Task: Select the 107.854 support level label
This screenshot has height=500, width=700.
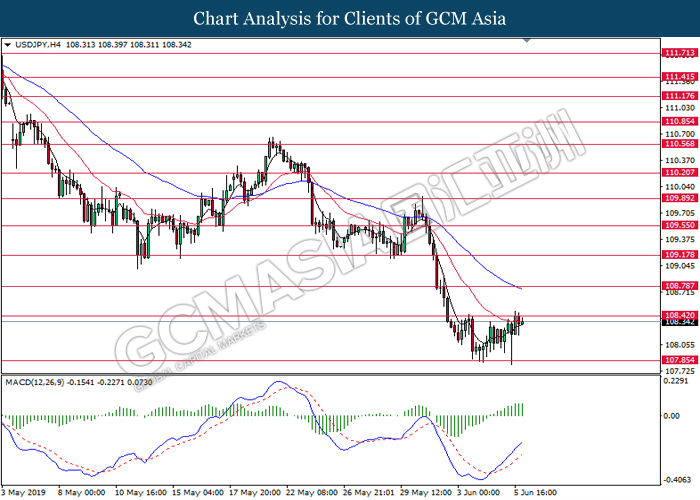Action: (x=680, y=360)
